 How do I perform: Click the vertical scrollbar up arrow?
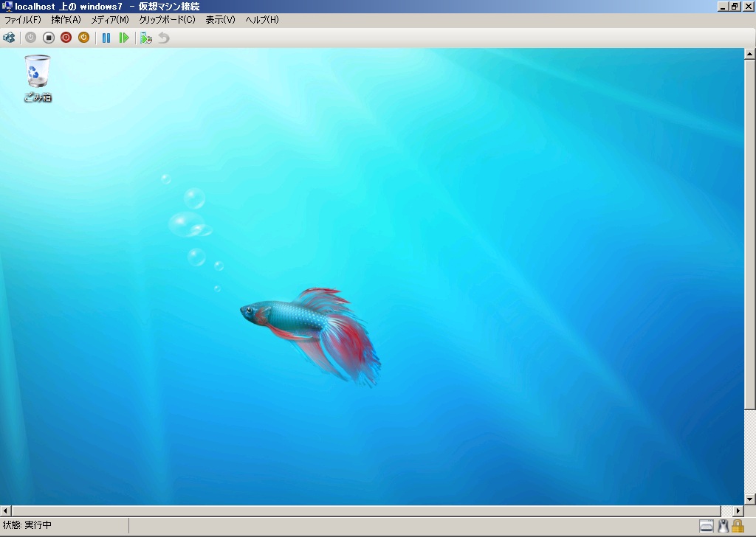749,54
